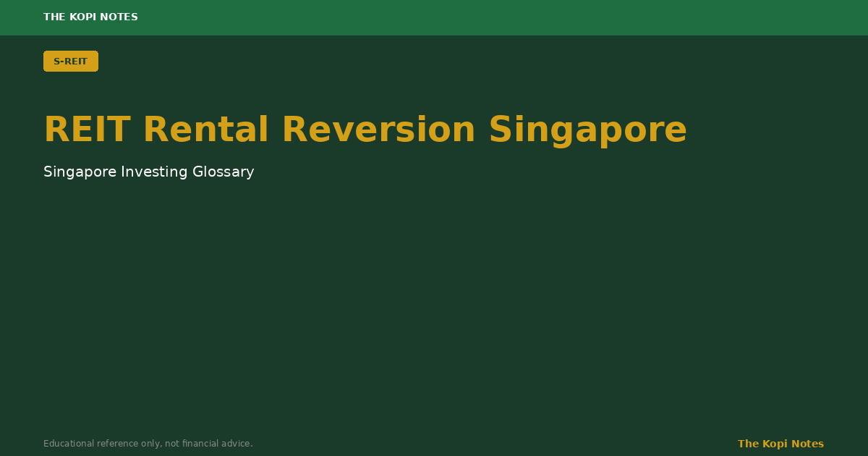The image size is (868, 456).
Task: Click THE KOPI NOTES header brand
Action: tap(90, 17)
